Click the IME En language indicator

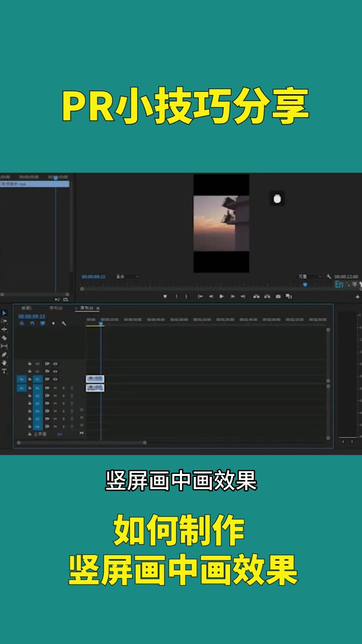click(339, 284)
